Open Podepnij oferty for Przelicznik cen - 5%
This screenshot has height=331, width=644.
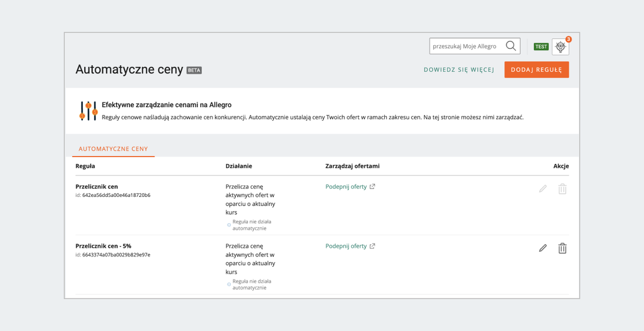[x=346, y=246]
